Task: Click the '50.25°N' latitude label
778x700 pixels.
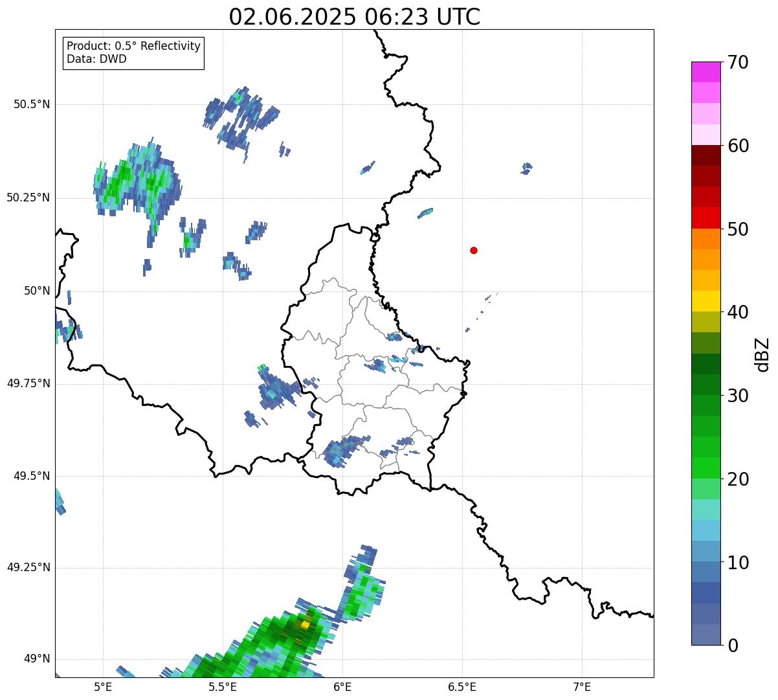Action: click(x=28, y=198)
